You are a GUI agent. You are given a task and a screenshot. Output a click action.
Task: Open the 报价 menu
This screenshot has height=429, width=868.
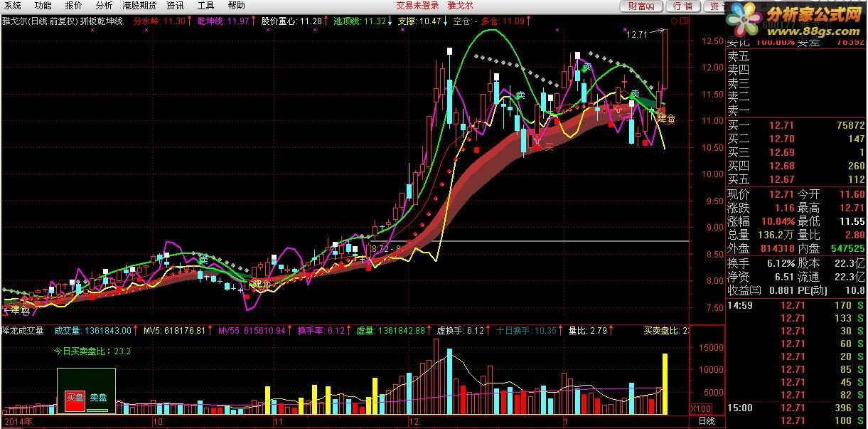click(74, 6)
